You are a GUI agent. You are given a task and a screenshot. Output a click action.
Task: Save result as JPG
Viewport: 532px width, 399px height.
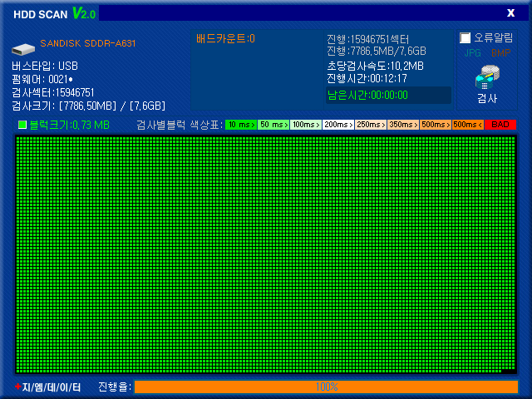click(472, 53)
